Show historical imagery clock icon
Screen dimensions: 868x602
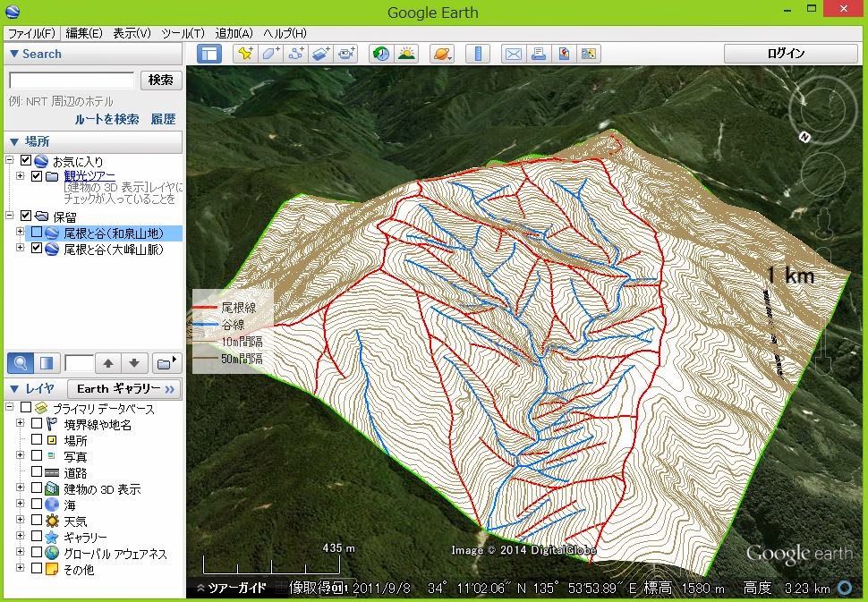coord(381,54)
